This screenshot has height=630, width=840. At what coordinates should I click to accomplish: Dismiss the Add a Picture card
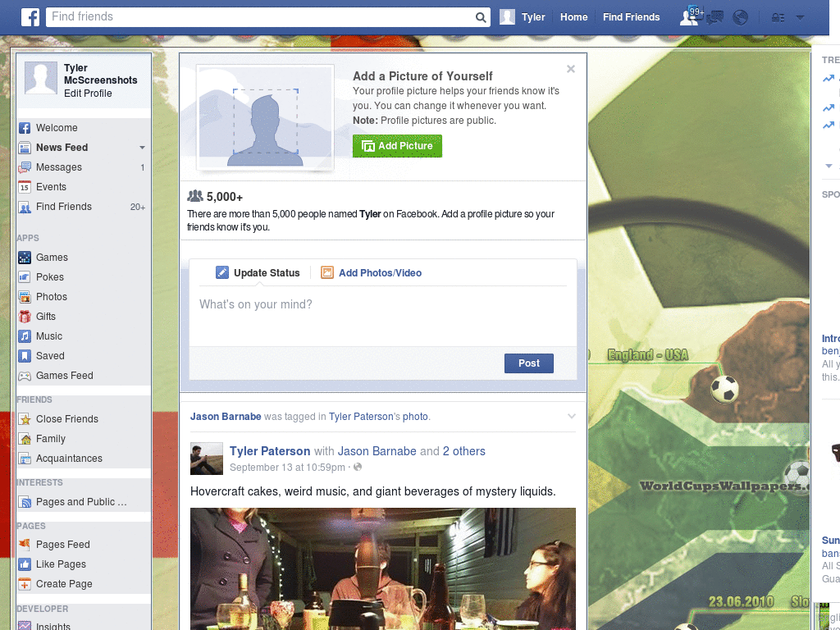tap(571, 69)
